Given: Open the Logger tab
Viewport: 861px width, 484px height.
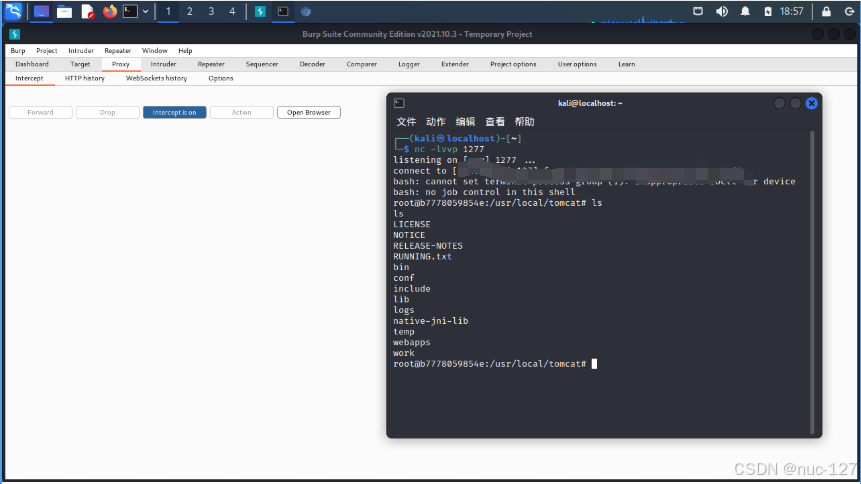Looking at the screenshot, I should [x=409, y=64].
